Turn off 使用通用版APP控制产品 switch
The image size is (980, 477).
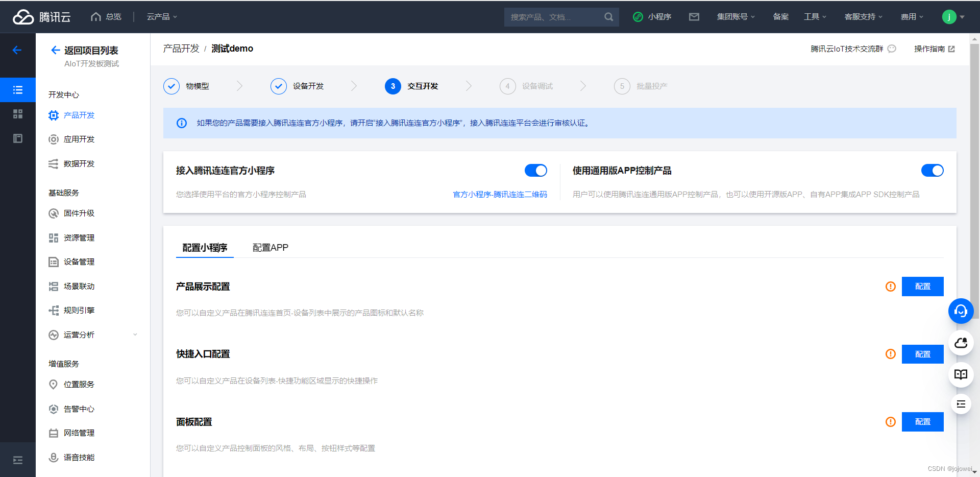(x=933, y=171)
